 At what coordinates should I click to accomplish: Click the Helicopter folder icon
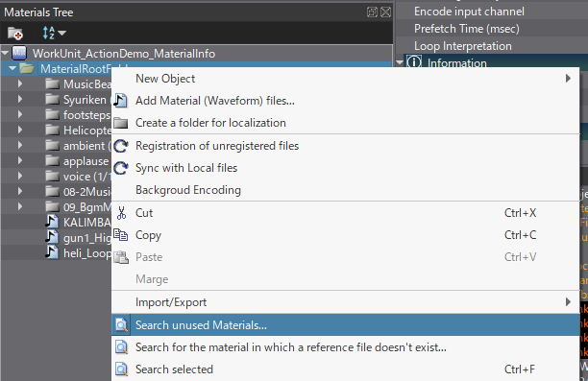52,130
